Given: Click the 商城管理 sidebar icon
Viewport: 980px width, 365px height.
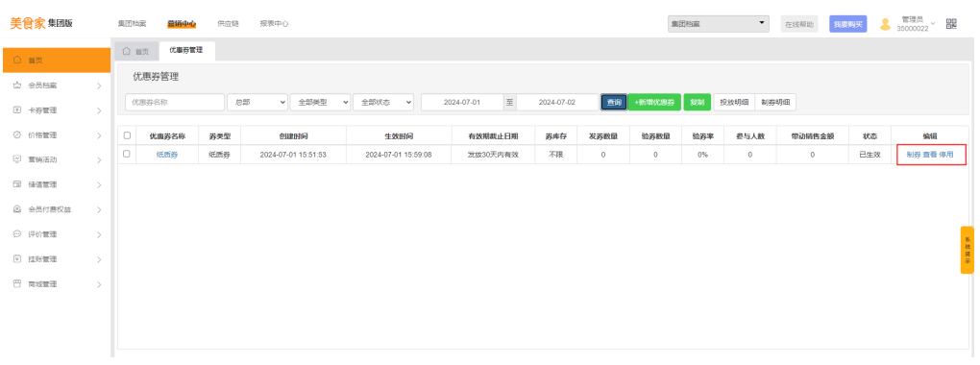Looking at the screenshot, I should (17, 283).
